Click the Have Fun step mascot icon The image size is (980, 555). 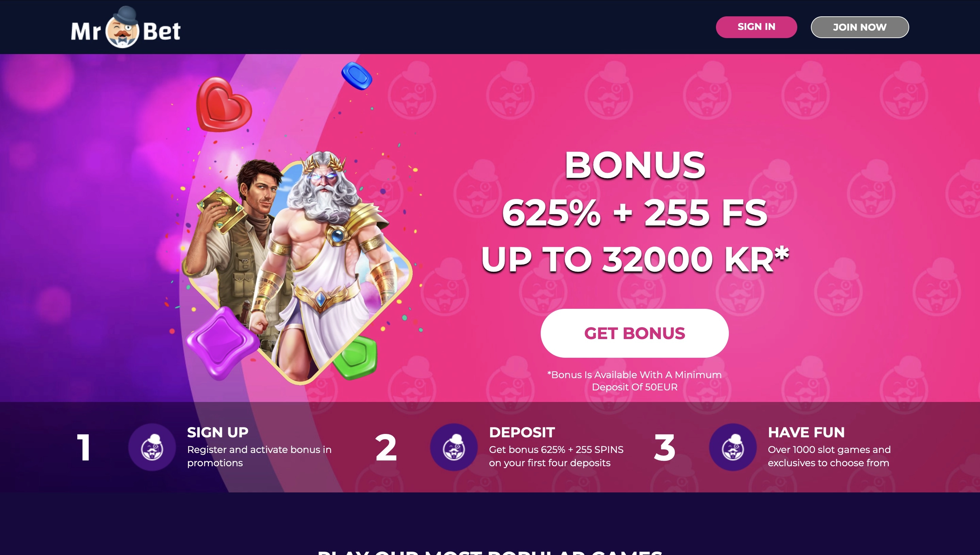click(733, 447)
